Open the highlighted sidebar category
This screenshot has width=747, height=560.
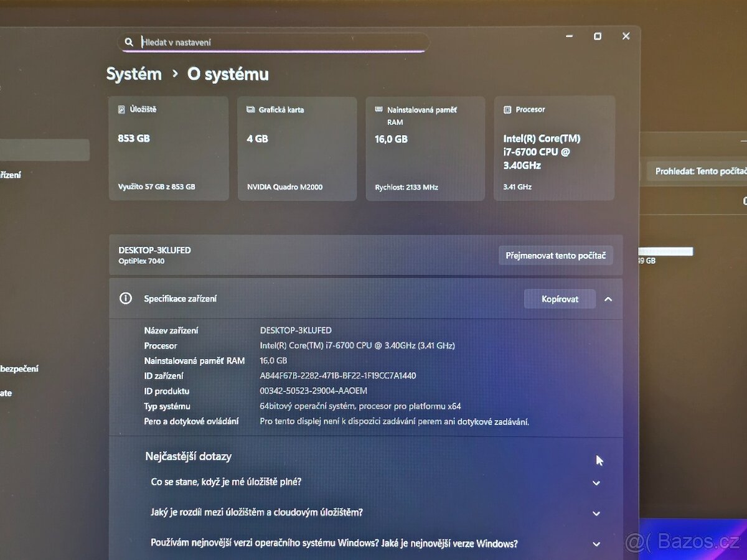[44, 150]
